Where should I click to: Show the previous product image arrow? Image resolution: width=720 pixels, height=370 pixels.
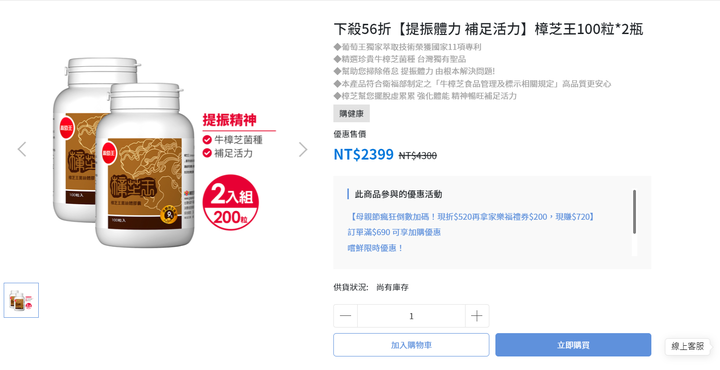[22, 149]
